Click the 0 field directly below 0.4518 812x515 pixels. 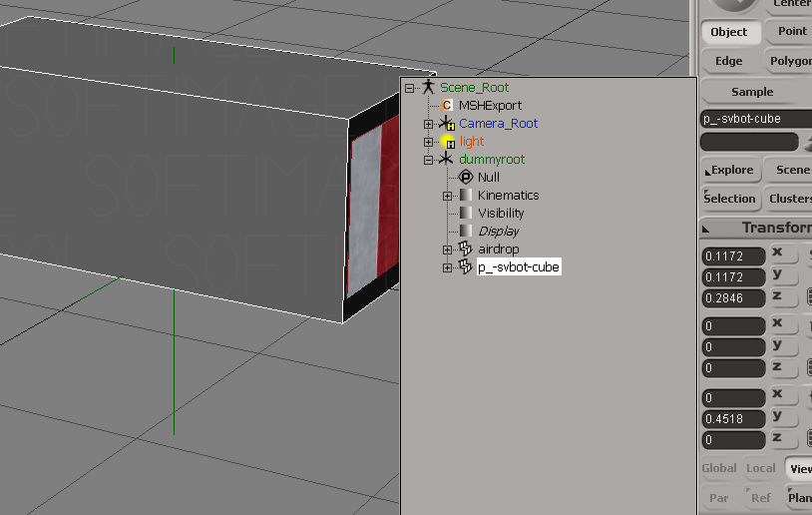tap(734, 440)
